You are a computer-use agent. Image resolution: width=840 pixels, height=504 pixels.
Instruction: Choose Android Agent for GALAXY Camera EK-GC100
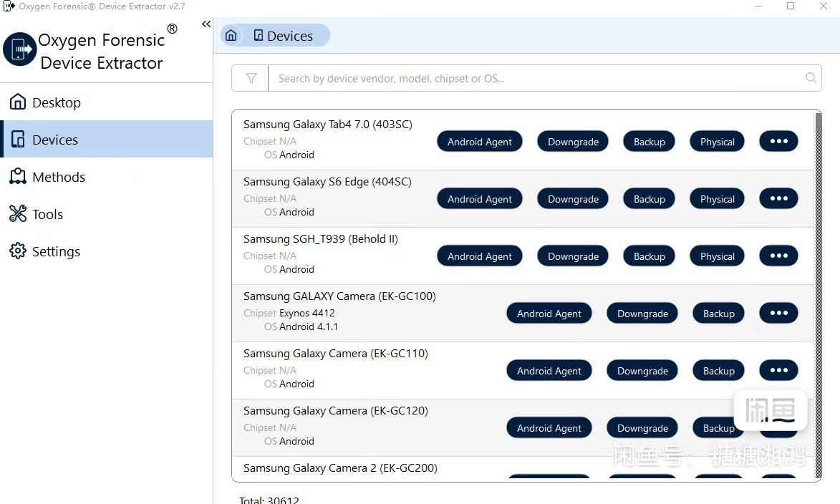549,314
